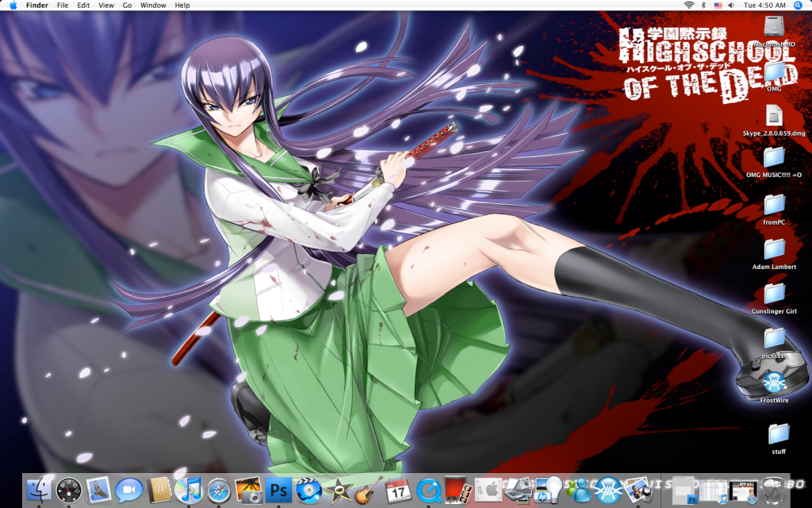Launch iDVD from the dock
The height and width of the screenshot is (508, 812).
308,490
